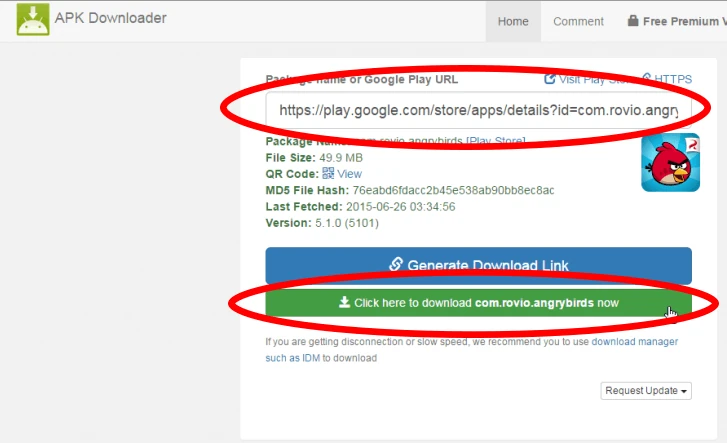Click the QR code icon
Screen dimensions: 727x443
tap(328, 173)
